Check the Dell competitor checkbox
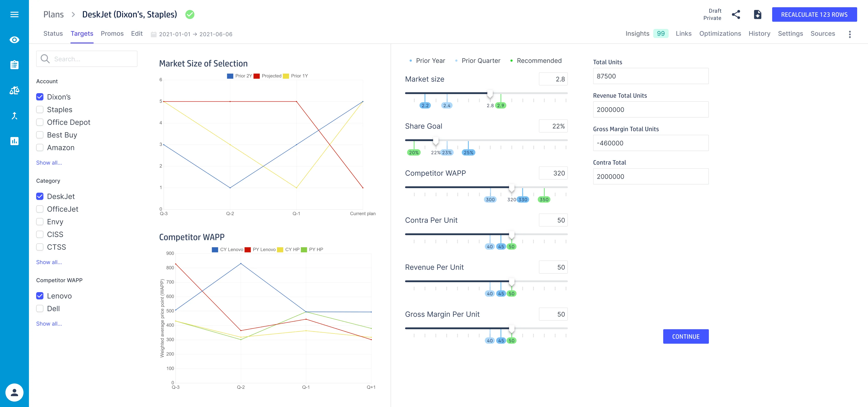Image resolution: width=868 pixels, height=407 pixels. 40,309
